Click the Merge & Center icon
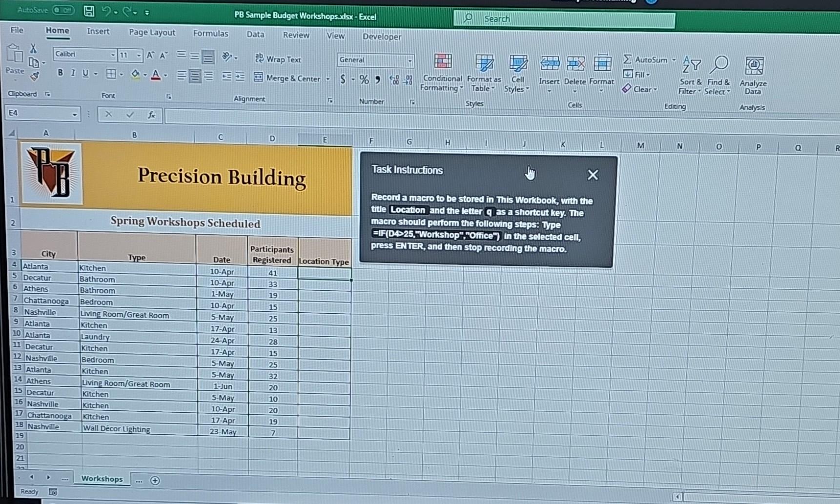The height and width of the screenshot is (504, 840). pyautogui.click(x=258, y=78)
